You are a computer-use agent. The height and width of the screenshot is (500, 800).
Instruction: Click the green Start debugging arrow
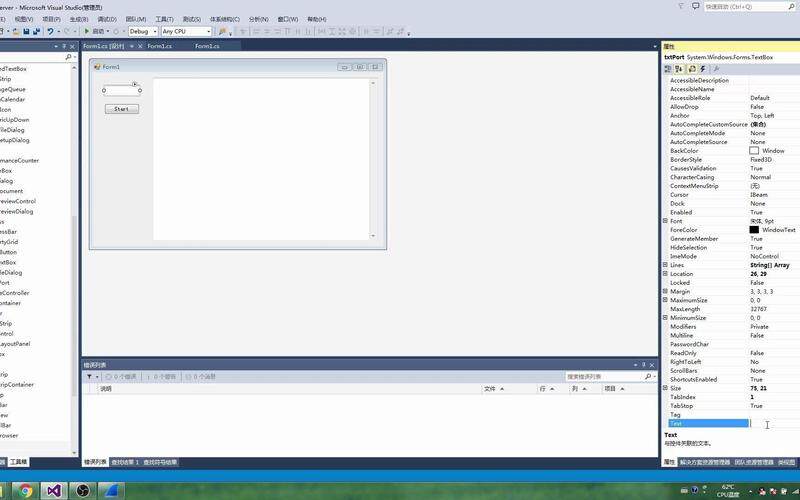coord(87,32)
